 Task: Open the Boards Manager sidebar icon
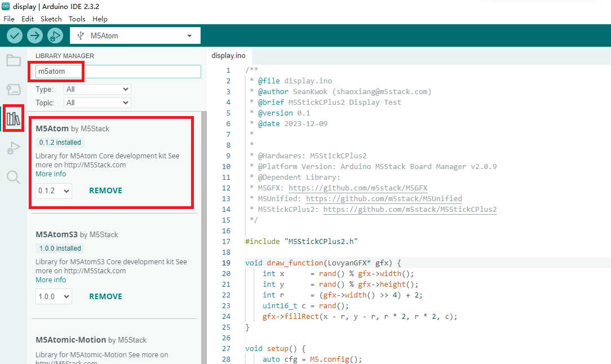[x=14, y=89]
